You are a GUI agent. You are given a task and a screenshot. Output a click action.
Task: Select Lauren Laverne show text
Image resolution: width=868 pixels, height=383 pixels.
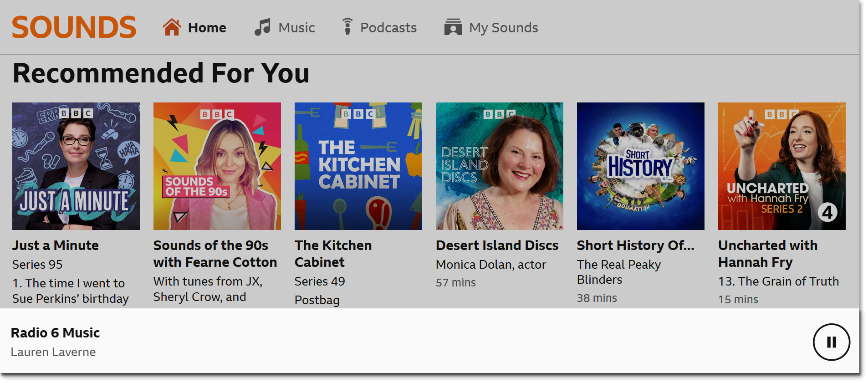coord(53,352)
